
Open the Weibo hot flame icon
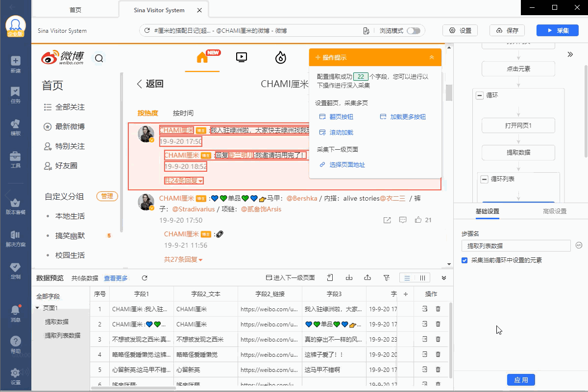280,57
